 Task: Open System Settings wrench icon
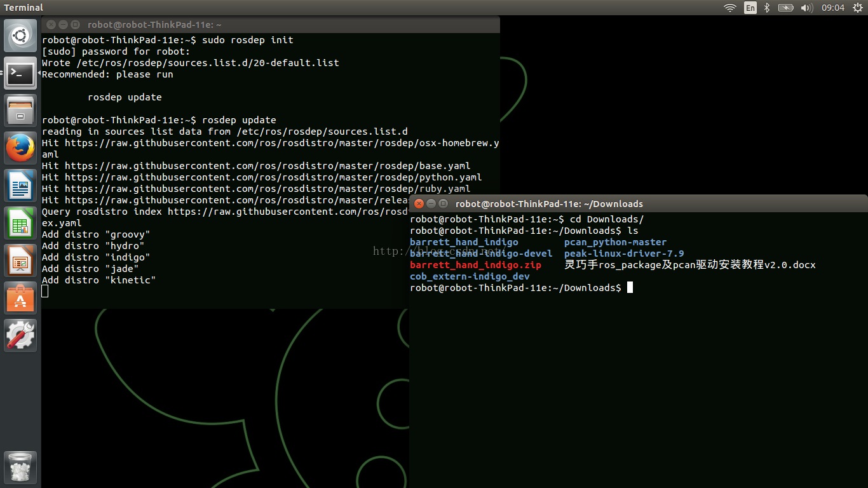click(x=21, y=335)
